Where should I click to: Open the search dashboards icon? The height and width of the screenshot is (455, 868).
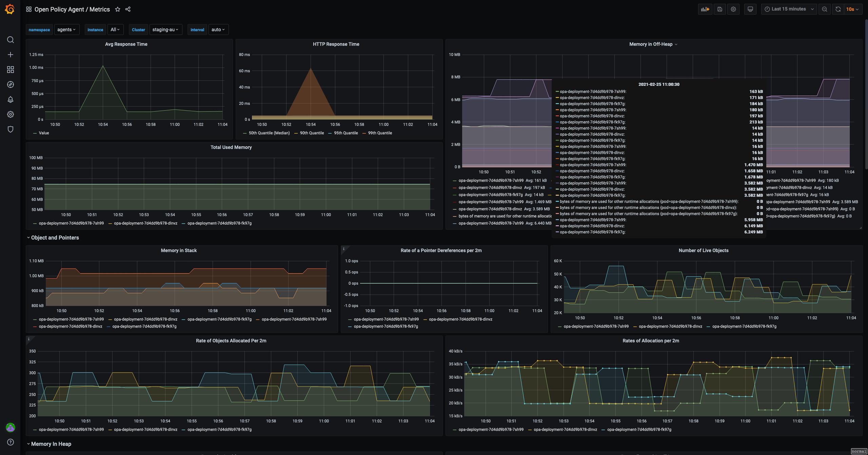pos(11,40)
